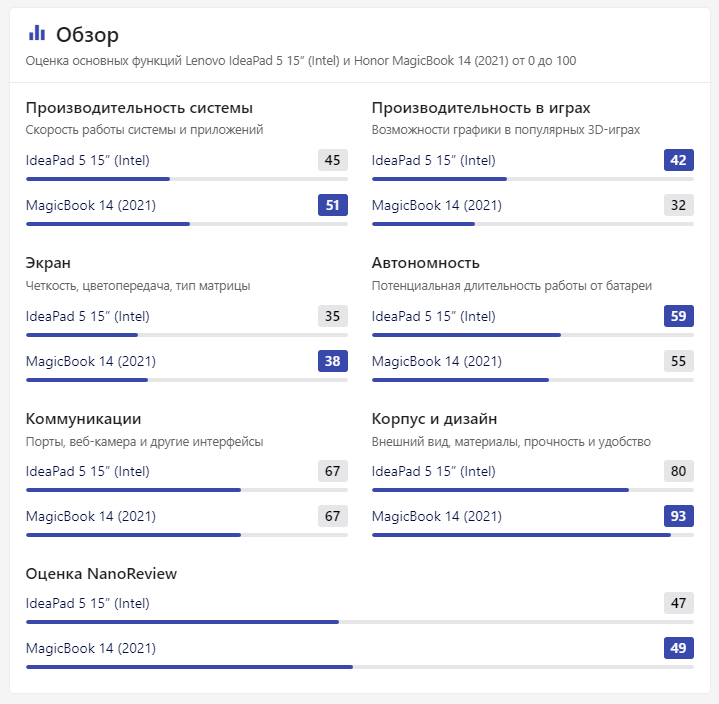Screen dimensions: 719x704
Task: Click IdeaPad system performance score 45
Action: (333, 160)
